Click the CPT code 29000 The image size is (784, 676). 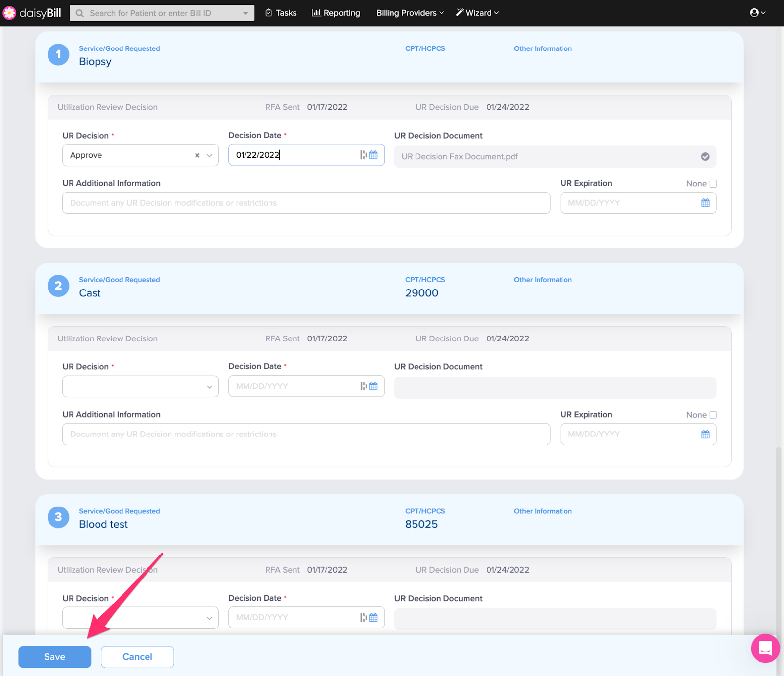click(x=421, y=293)
